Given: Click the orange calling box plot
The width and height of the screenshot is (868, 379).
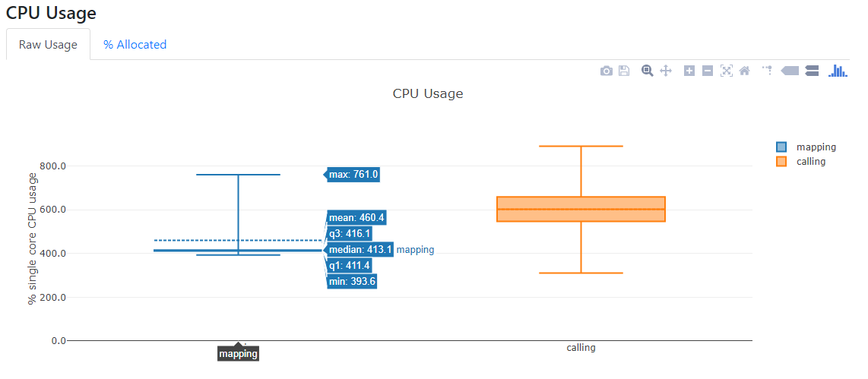Looking at the screenshot, I should [581, 209].
